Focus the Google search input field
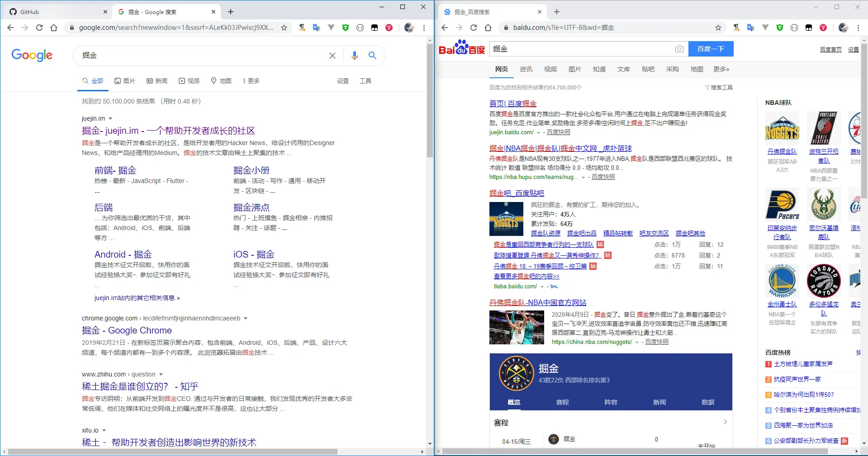 203,56
